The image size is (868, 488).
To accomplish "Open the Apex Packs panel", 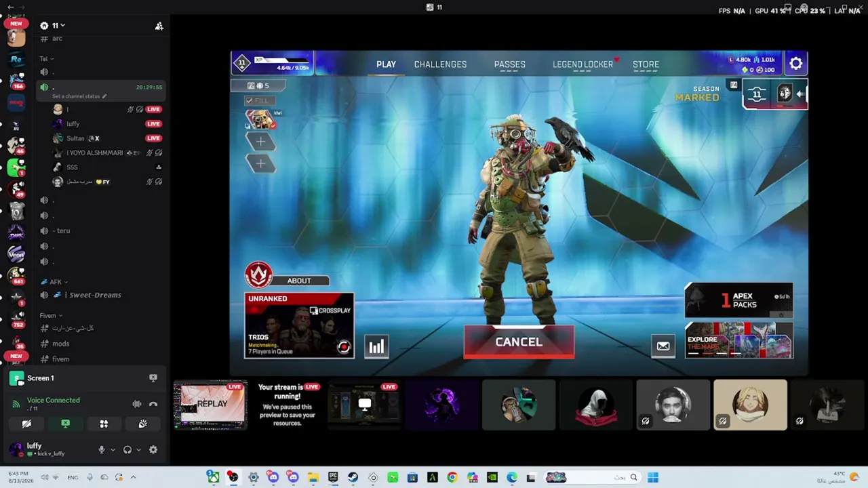I will point(738,300).
